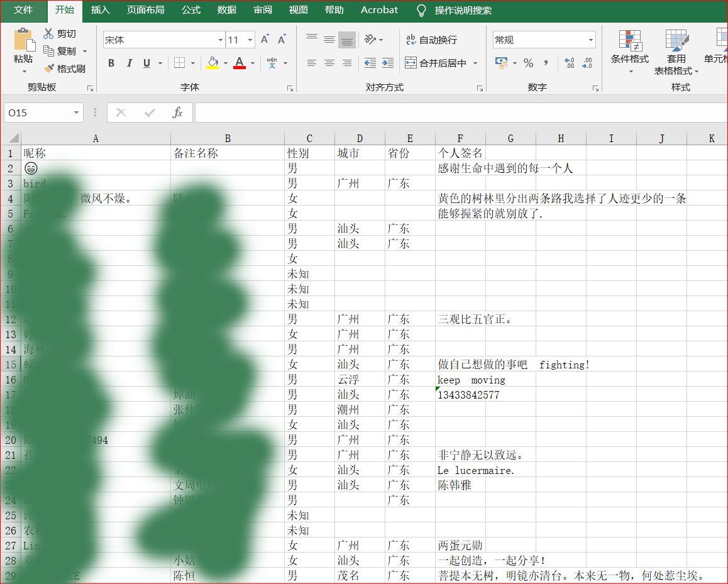Screen dimensions: 728x584
Task: Center cell text horizontally
Action: pyautogui.click(x=329, y=63)
